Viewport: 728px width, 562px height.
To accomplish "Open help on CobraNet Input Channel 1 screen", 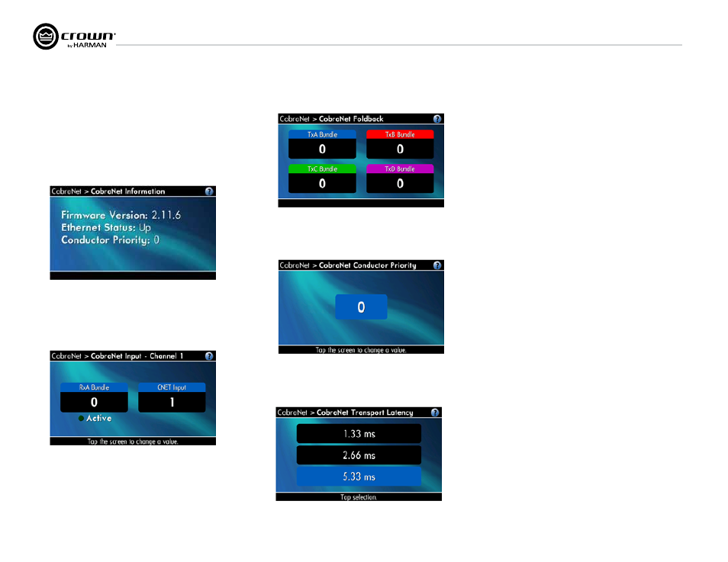I will 209,356.
